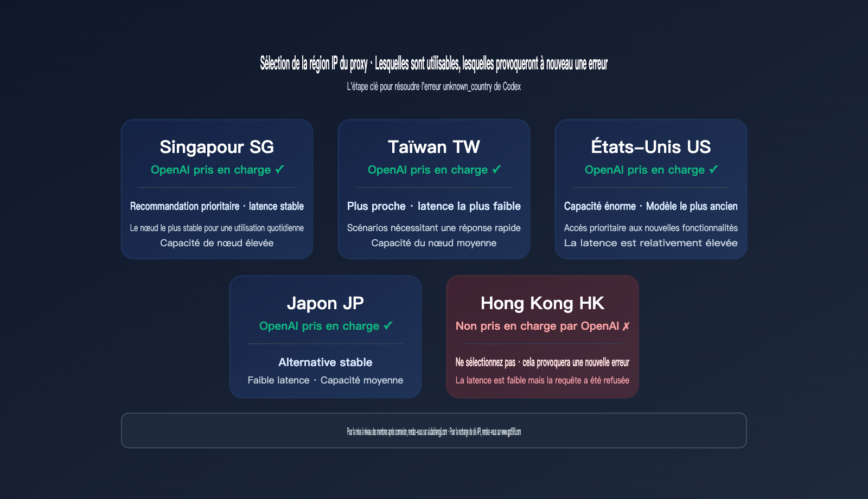Viewport: 868px width, 499px height.
Task: Click 'Capacité de nœud élevée' text
Action: coord(217,243)
